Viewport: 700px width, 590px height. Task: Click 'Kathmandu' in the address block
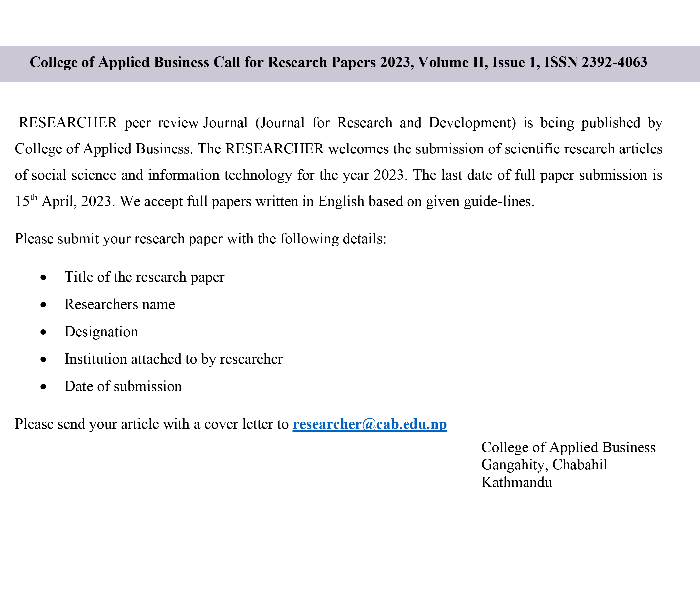pyautogui.click(x=517, y=483)
